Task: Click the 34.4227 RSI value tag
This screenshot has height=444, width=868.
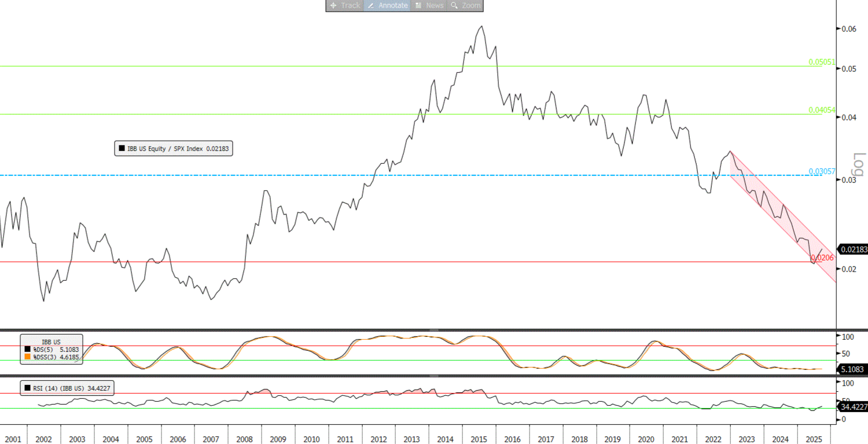Action: (x=853, y=407)
